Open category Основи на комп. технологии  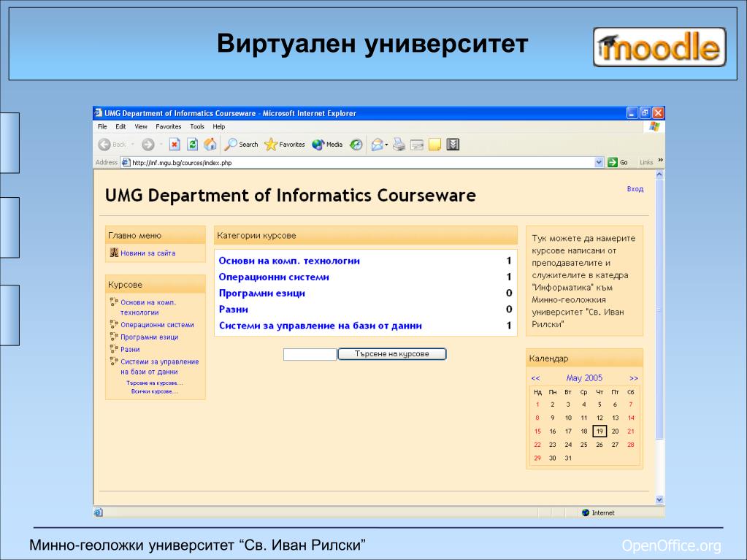point(288,261)
